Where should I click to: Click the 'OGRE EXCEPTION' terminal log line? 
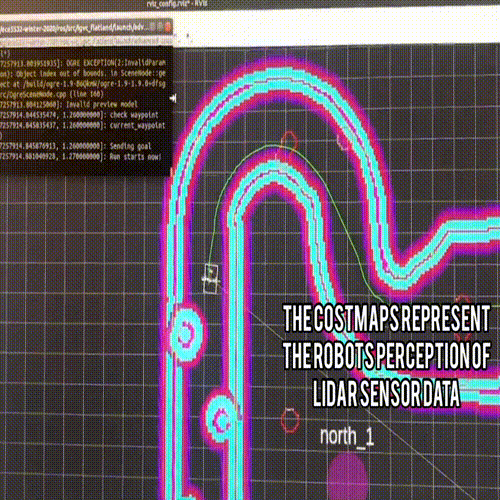[x=83, y=63]
